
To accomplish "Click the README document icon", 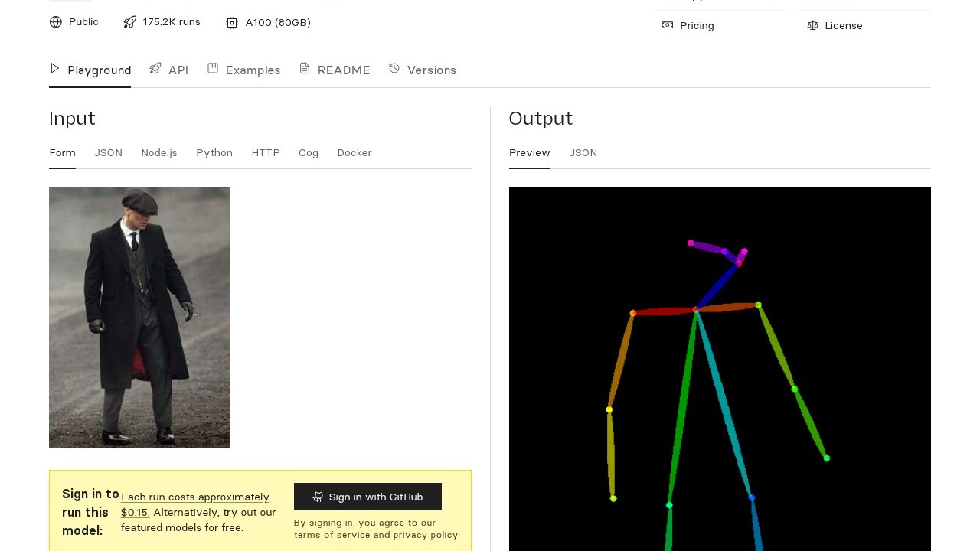I will coord(305,69).
